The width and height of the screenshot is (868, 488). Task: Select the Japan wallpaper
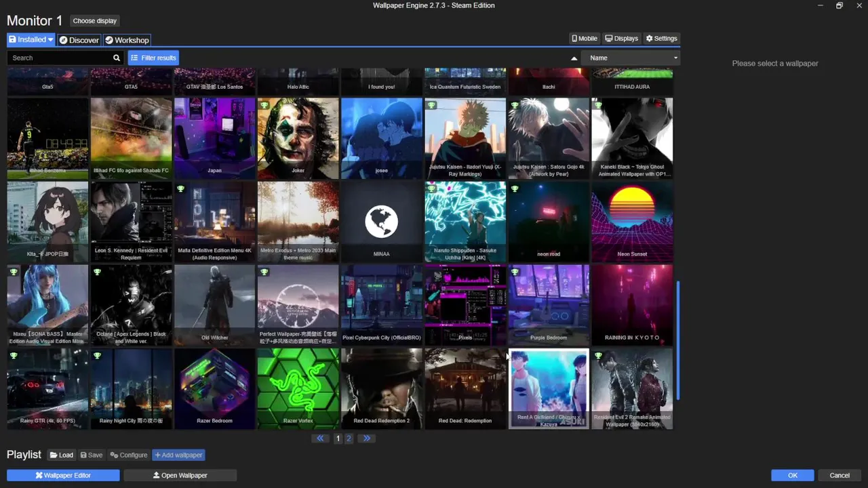214,138
